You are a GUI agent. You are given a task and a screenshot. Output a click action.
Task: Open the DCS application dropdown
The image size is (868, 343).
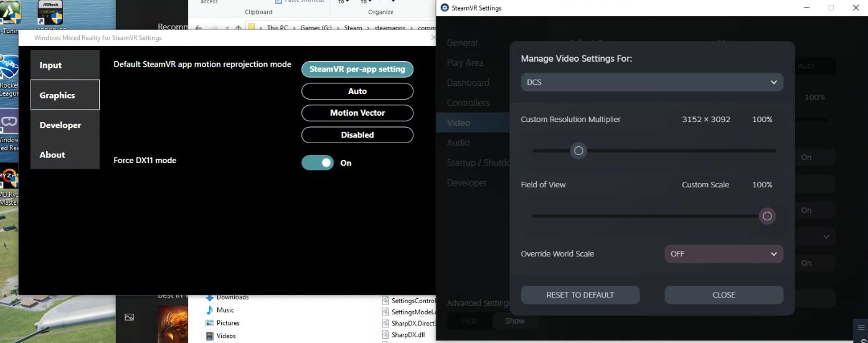click(652, 82)
